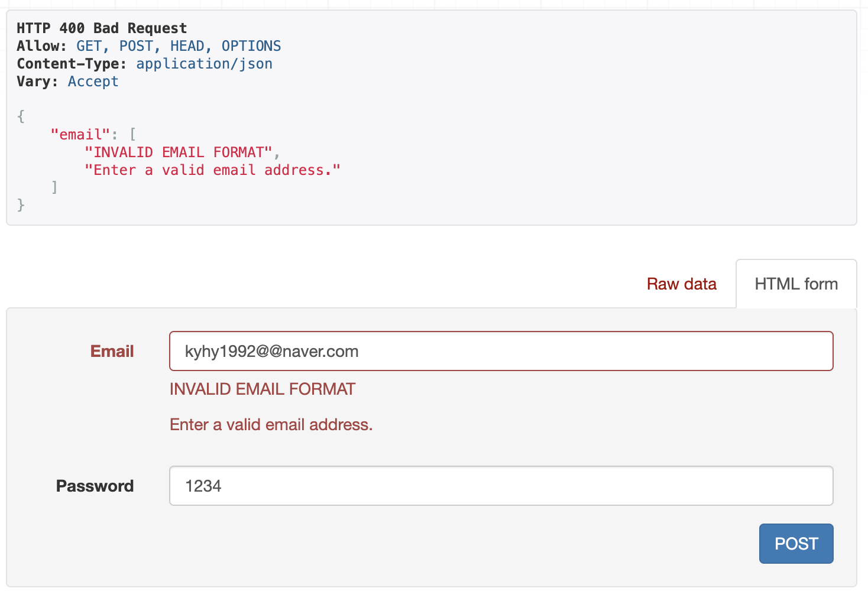Click POST in the Allow header
868x598 pixels.
136,46
